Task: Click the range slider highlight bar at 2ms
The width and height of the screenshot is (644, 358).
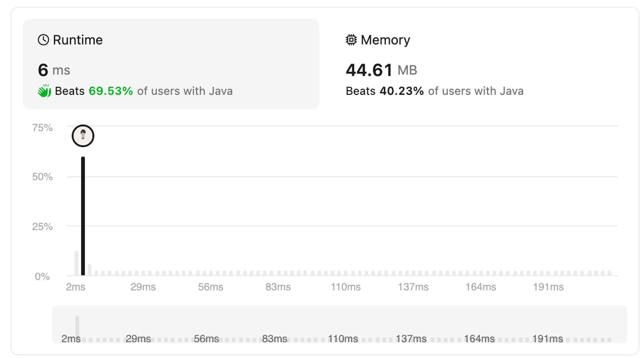Action: [77, 327]
